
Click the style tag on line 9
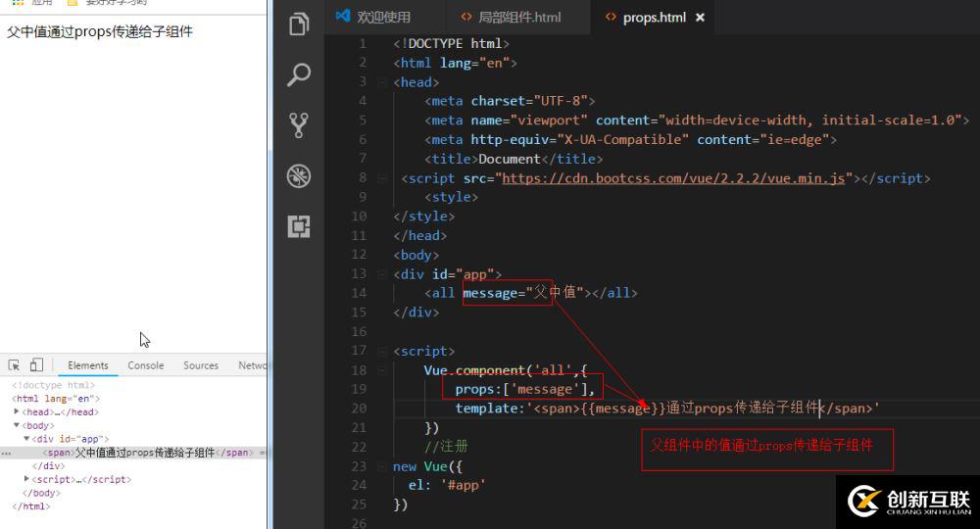click(451, 197)
